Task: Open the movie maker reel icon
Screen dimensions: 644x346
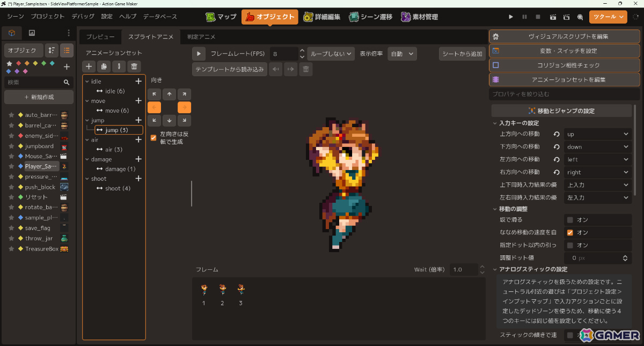Action: click(x=580, y=17)
